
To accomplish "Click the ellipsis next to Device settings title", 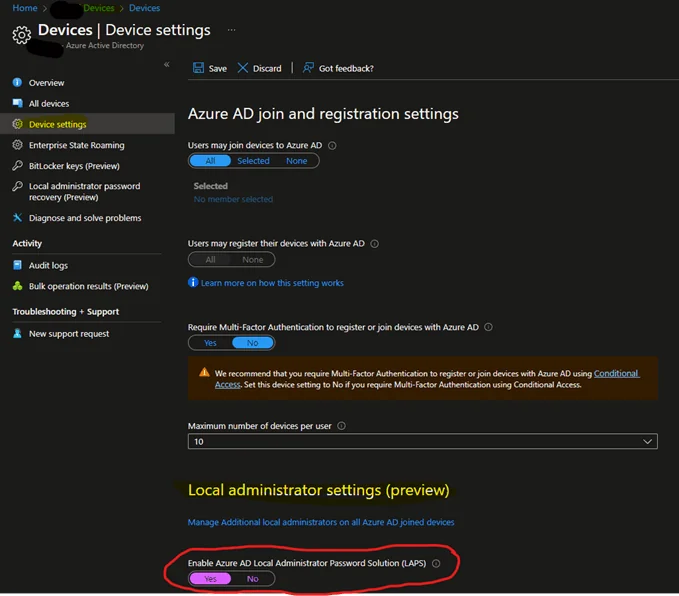I will [232, 31].
